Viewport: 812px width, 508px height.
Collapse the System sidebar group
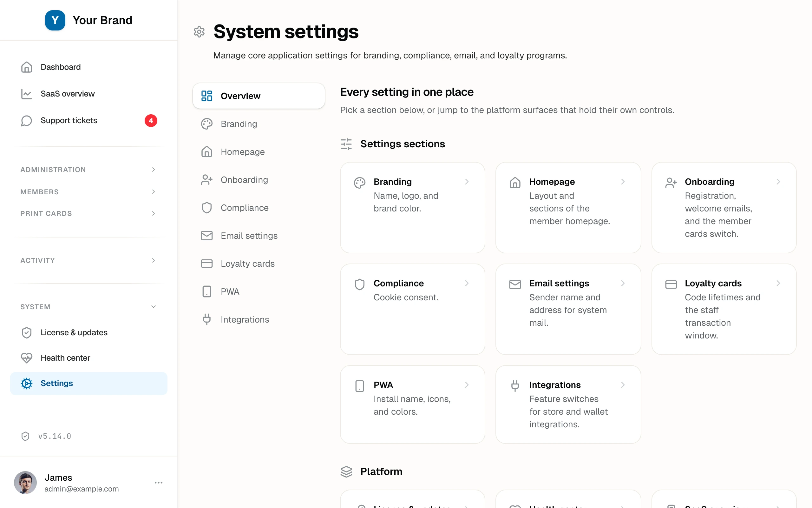[88, 307]
